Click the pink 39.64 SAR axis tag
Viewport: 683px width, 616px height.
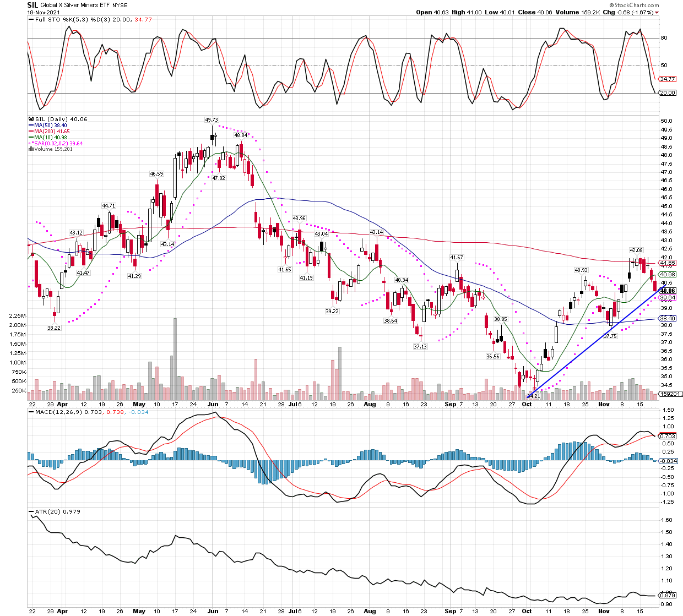tap(668, 298)
